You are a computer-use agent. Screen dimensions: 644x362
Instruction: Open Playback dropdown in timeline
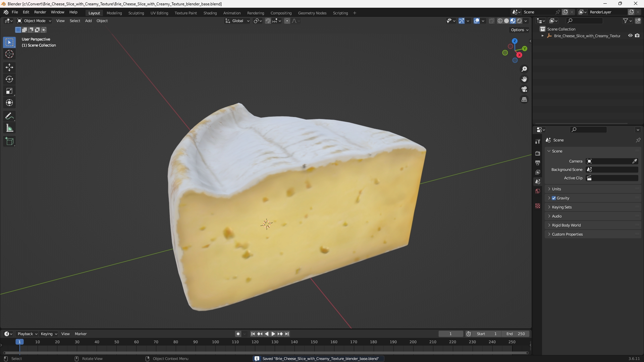(x=27, y=334)
